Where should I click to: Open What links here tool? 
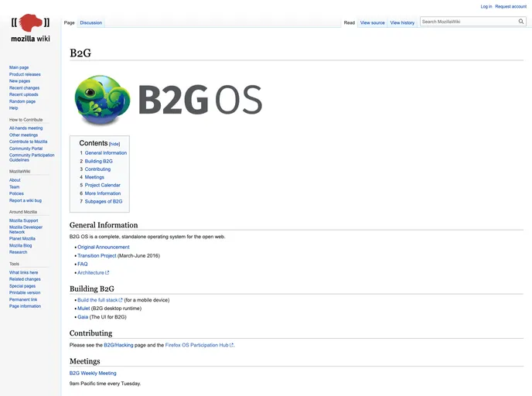click(x=23, y=272)
